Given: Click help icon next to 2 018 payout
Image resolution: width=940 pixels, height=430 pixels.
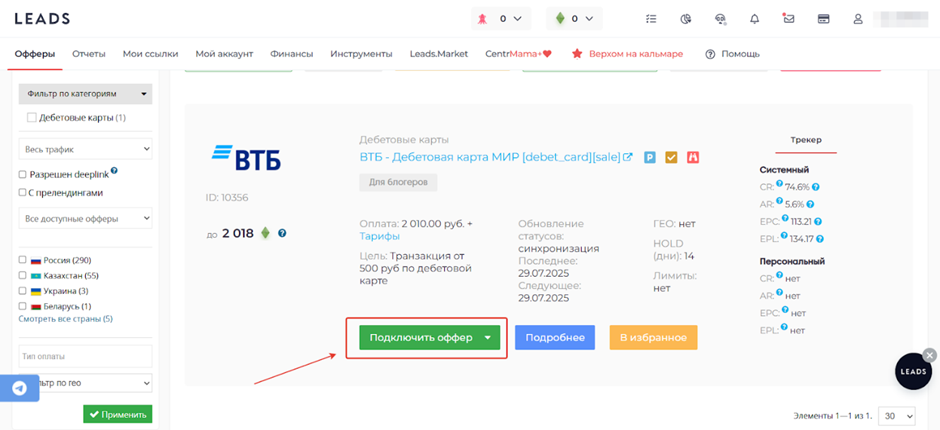Looking at the screenshot, I should (x=282, y=233).
